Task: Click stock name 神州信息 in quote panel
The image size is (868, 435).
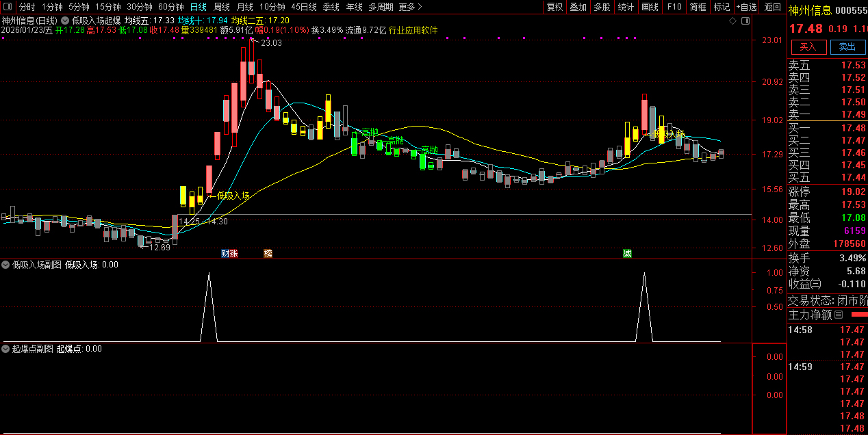Action: click(x=810, y=10)
